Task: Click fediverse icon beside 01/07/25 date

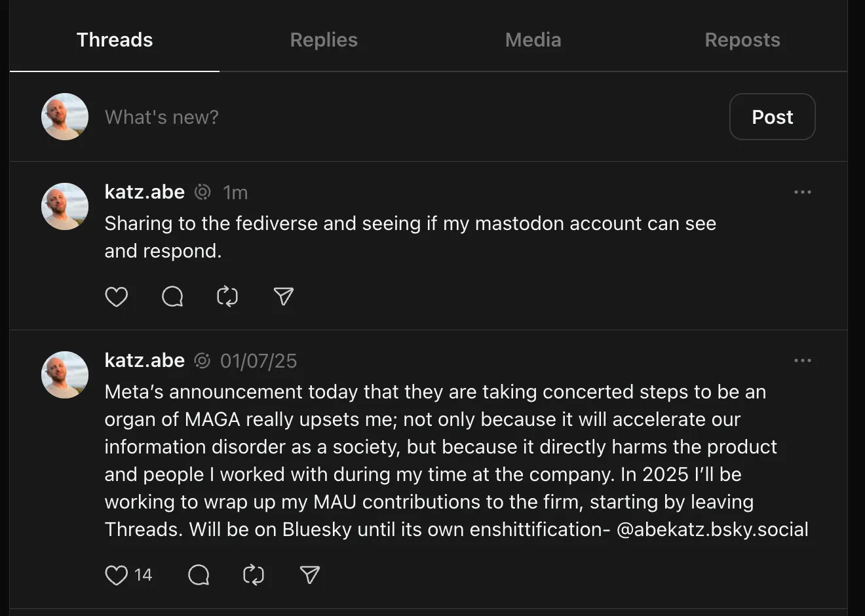Action: [202, 360]
